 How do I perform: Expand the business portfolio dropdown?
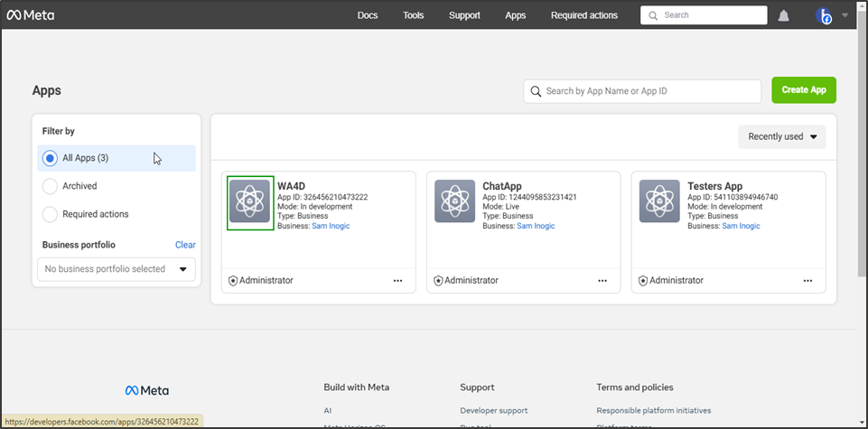click(x=117, y=269)
